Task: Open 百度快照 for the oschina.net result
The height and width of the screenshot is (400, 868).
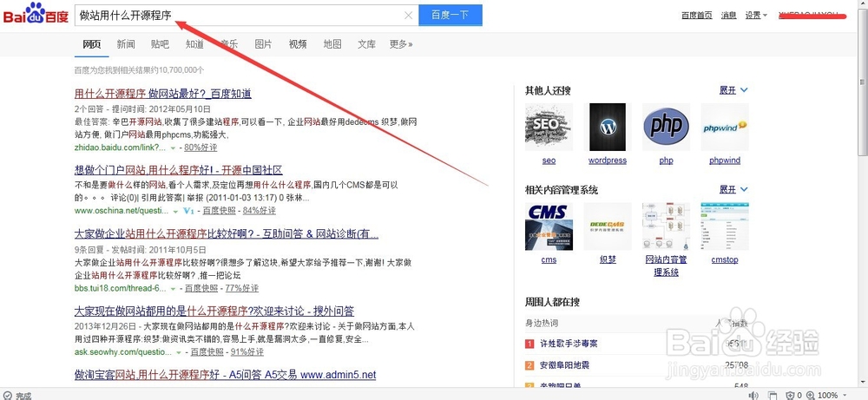Action: pos(219,211)
